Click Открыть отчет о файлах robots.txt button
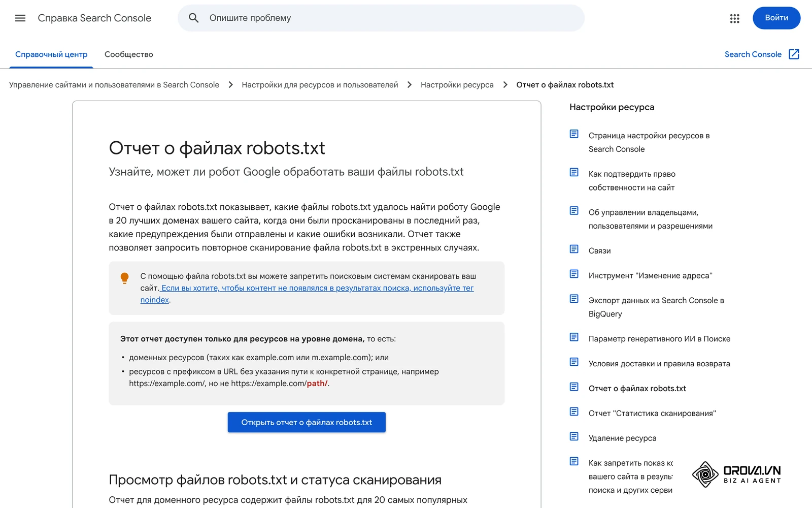This screenshot has width=812, height=508. click(x=307, y=422)
